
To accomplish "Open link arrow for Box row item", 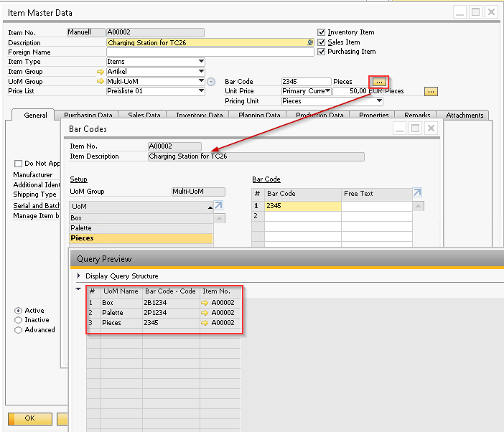I will point(205,303).
